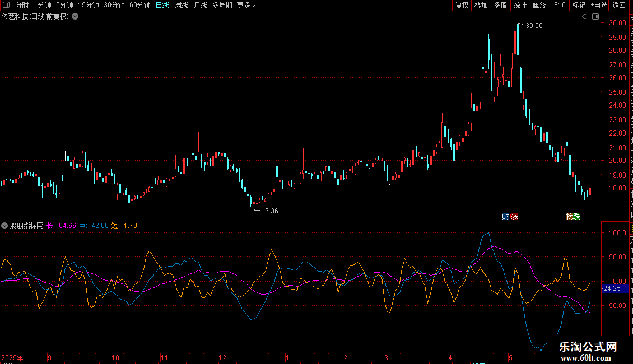Viewport: 633px width, 364px height.
Task: Click month 2 on the time axis
Action: [x=345, y=358]
